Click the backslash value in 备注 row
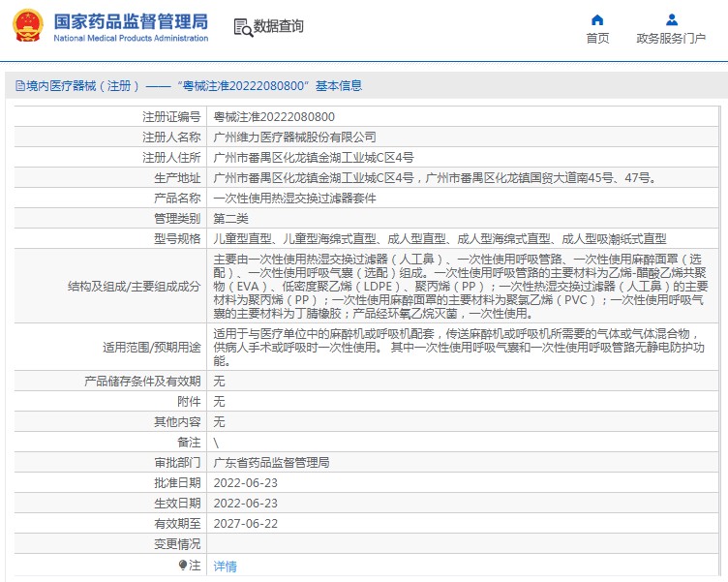Image resolution: width=728 pixels, height=582 pixels. [x=216, y=443]
